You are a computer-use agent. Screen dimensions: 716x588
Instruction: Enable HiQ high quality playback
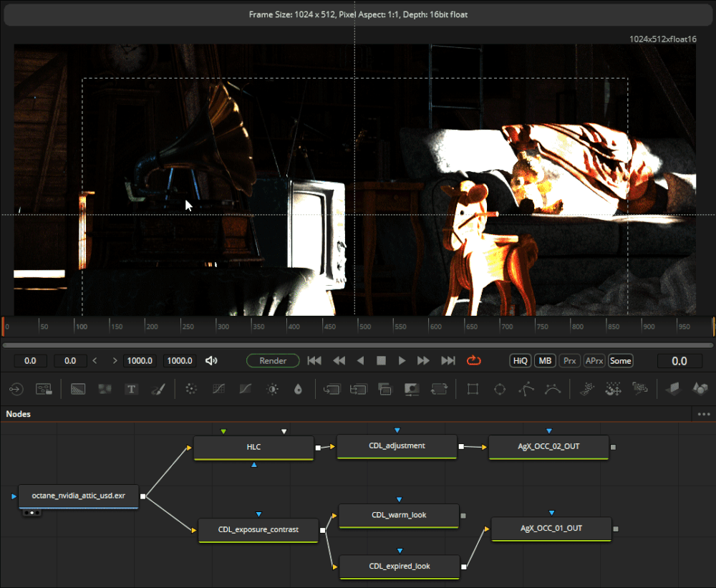click(520, 360)
